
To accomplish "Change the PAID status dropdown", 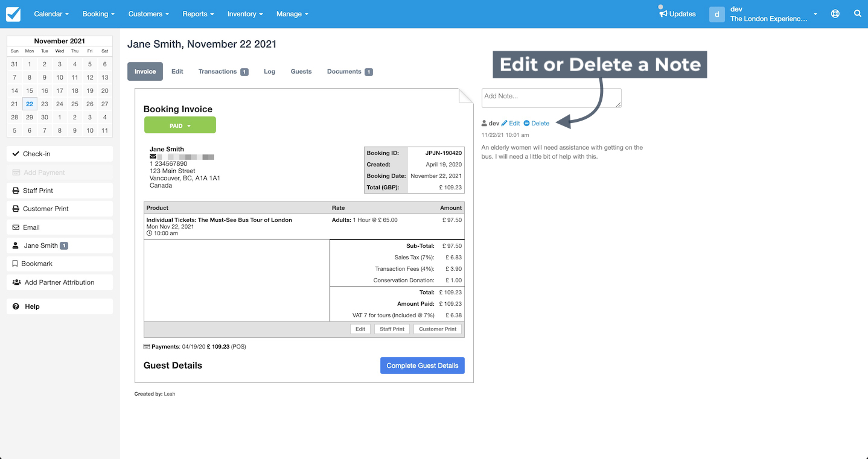I will coord(180,125).
